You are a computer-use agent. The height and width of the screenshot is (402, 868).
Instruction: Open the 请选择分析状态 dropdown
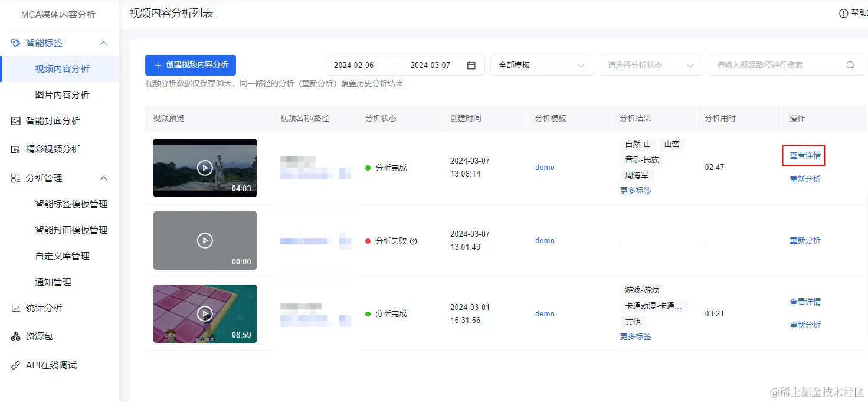(x=651, y=66)
